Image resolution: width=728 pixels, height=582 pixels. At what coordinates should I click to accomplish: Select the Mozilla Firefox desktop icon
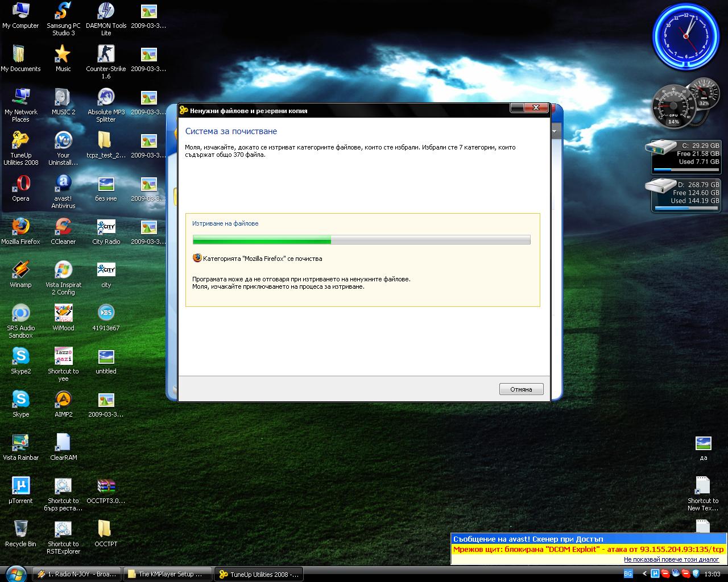(x=20, y=232)
